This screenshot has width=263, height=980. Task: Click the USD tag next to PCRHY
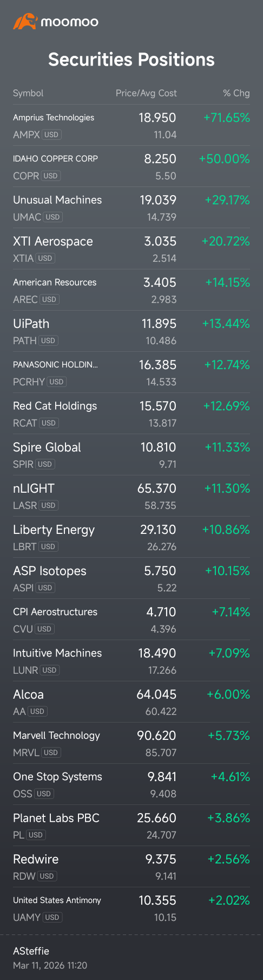click(x=57, y=382)
